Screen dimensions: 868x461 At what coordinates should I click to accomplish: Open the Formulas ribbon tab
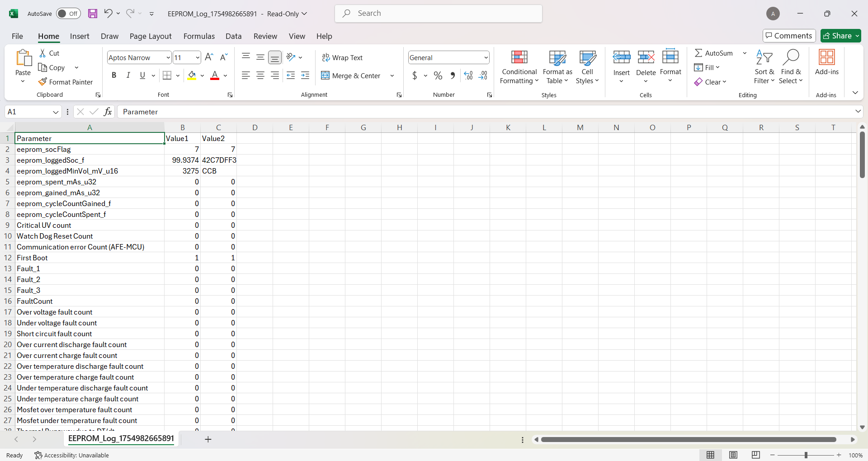[199, 36]
